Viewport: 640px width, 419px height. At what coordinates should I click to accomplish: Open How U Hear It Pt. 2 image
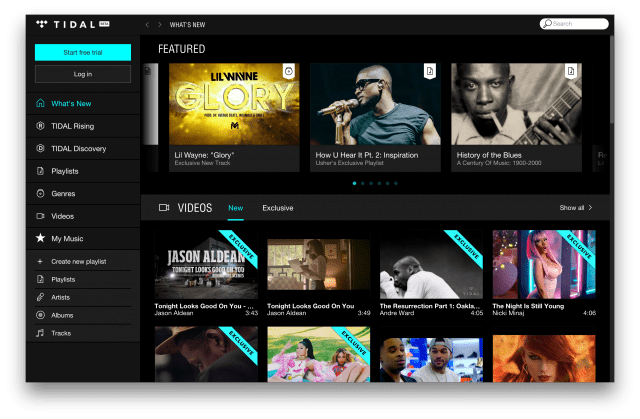[x=375, y=104]
